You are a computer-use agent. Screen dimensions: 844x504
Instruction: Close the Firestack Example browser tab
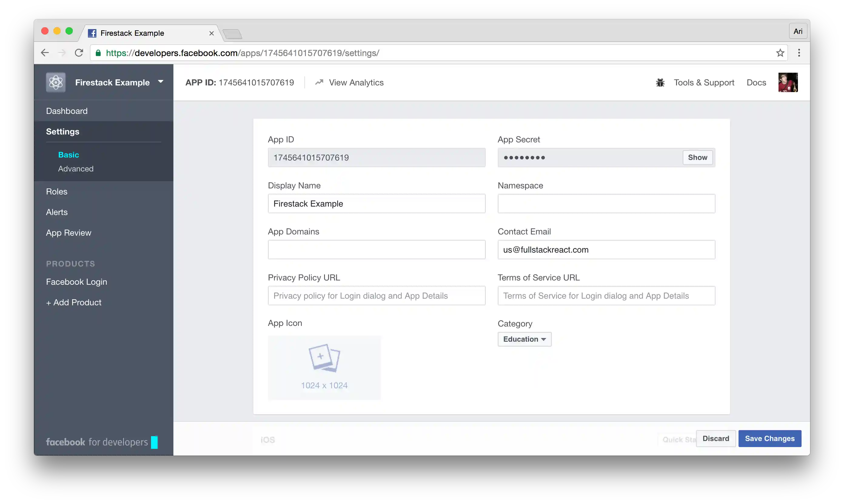click(211, 33)
